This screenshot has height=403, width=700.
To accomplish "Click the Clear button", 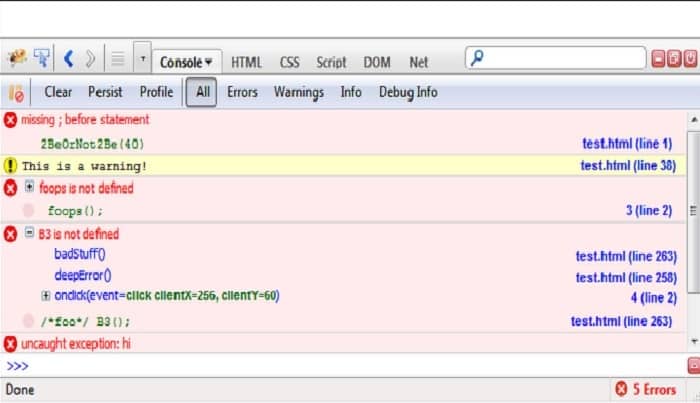I will coord(58,92).
